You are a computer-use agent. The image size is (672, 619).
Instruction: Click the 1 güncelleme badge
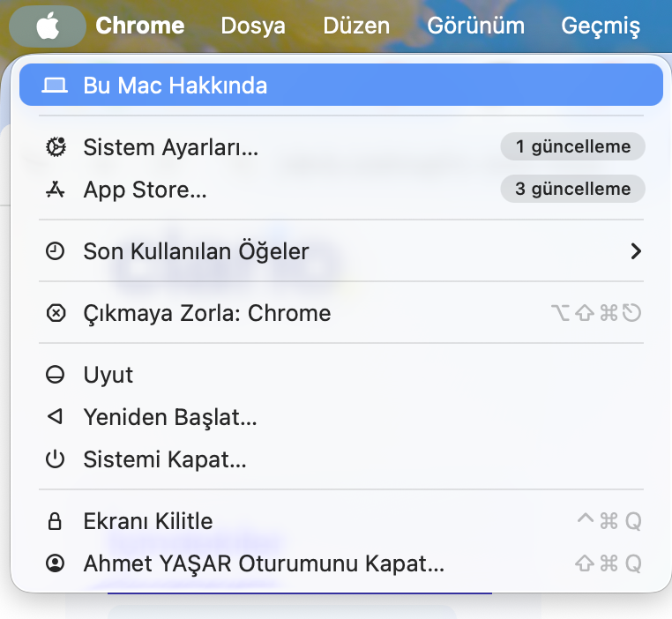(572, 146)
